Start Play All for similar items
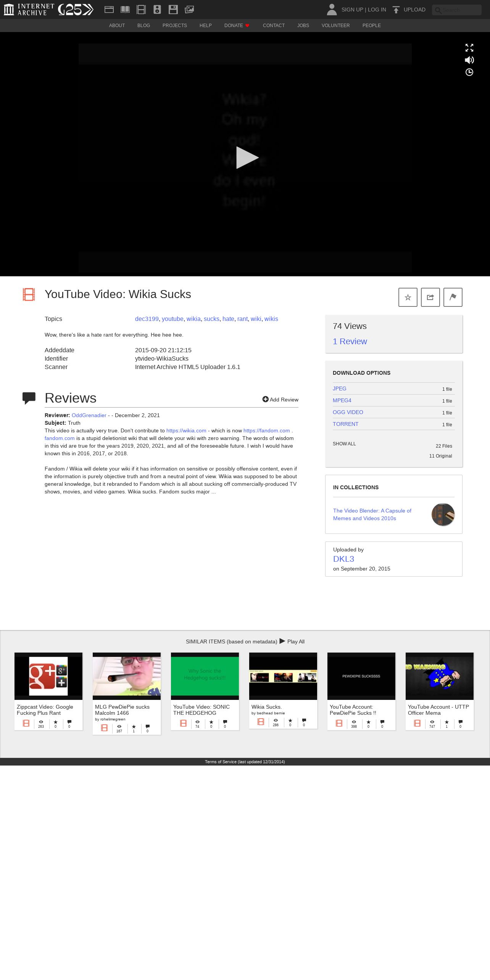The width and height of the screenshot is (490, 980). (292, 642)
